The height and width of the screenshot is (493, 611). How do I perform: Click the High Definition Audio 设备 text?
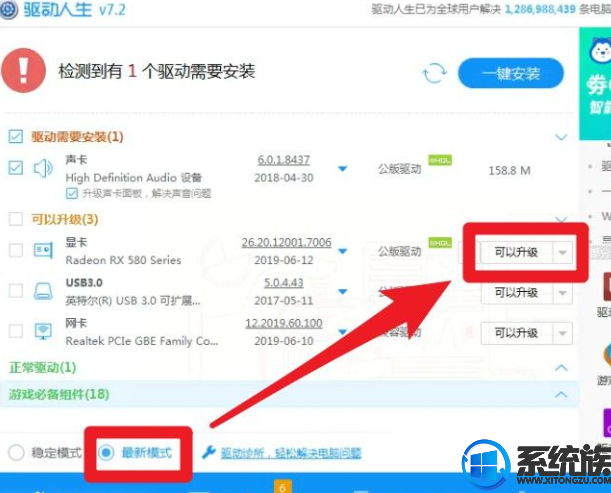point(134,178)
